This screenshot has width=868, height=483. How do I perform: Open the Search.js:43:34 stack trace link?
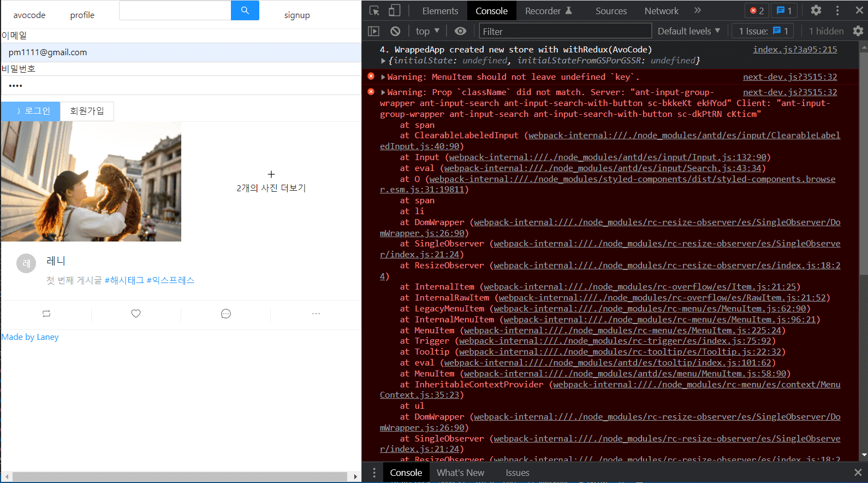[x=603, y=168]
